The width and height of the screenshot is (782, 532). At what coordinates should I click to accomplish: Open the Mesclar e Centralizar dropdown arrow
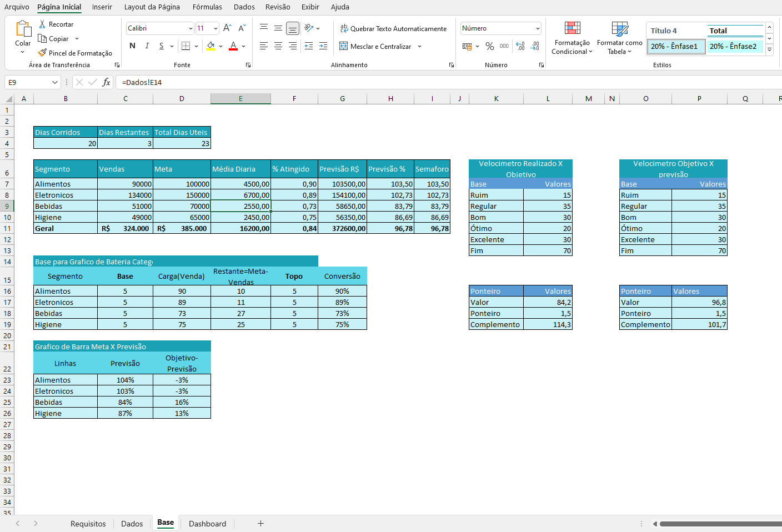tap(419, 47)
